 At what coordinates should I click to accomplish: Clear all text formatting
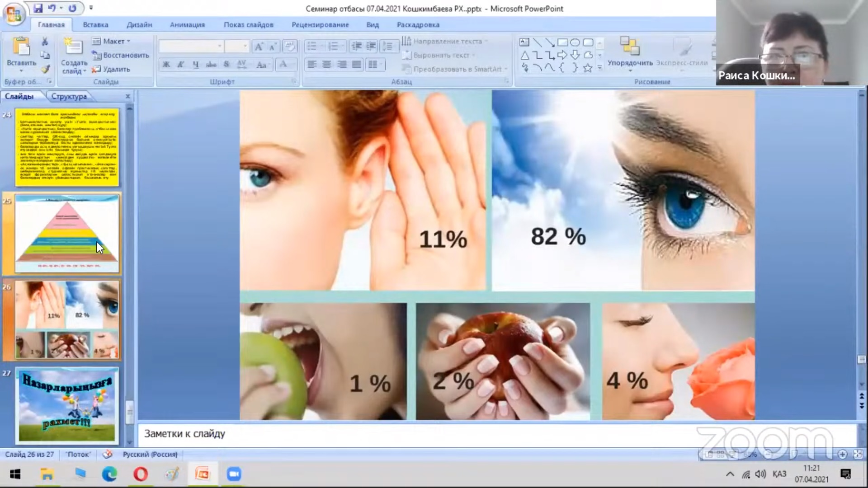point(289,47)
